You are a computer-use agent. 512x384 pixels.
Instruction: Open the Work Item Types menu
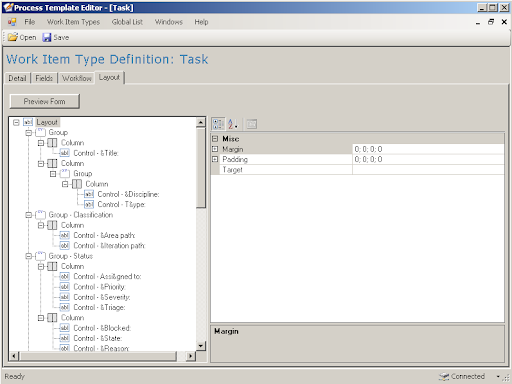pyautogui.click(x=73, y=22)
